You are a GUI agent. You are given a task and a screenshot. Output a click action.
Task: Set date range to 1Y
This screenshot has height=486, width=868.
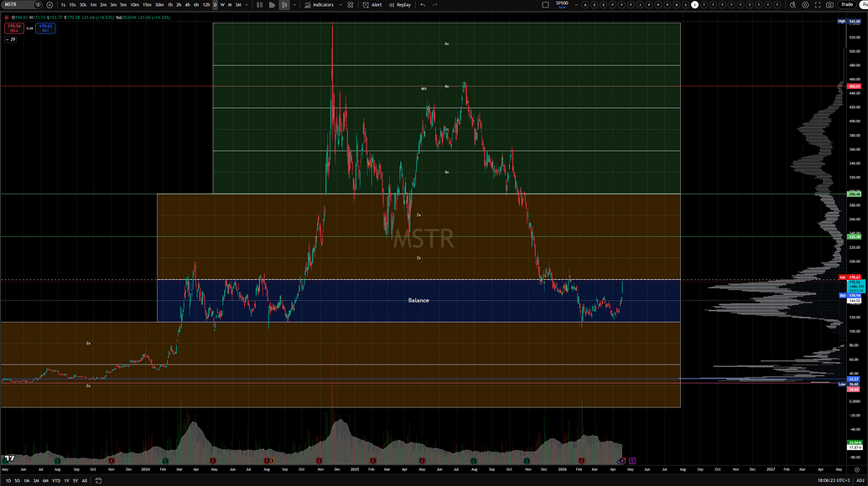coord(66,480)
